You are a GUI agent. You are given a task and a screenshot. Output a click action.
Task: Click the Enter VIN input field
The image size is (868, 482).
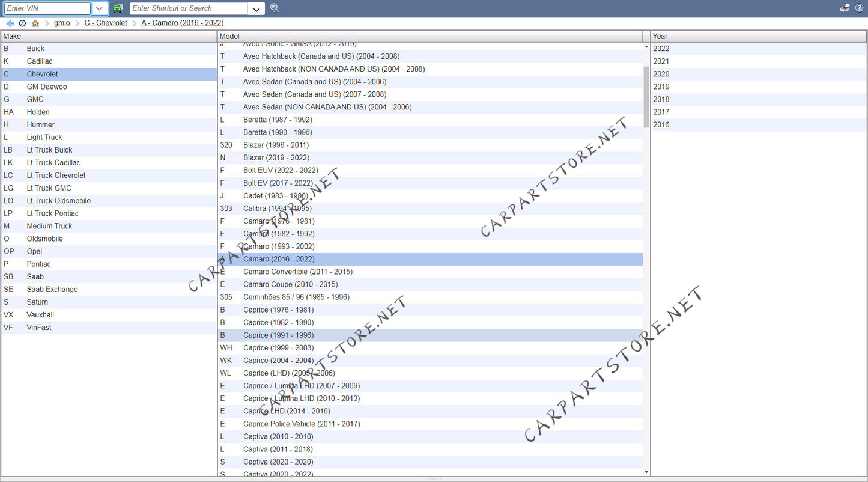click(x=47, y=8)
